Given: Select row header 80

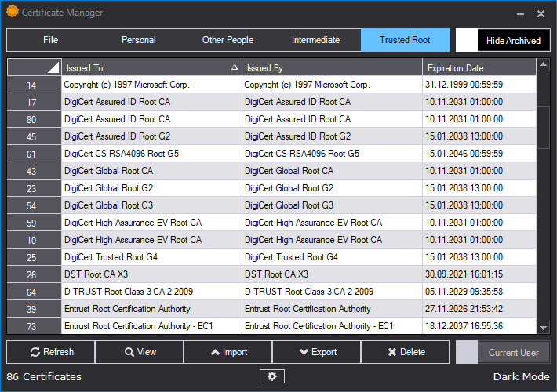Looking at the screenshot, I should point(34,119).
